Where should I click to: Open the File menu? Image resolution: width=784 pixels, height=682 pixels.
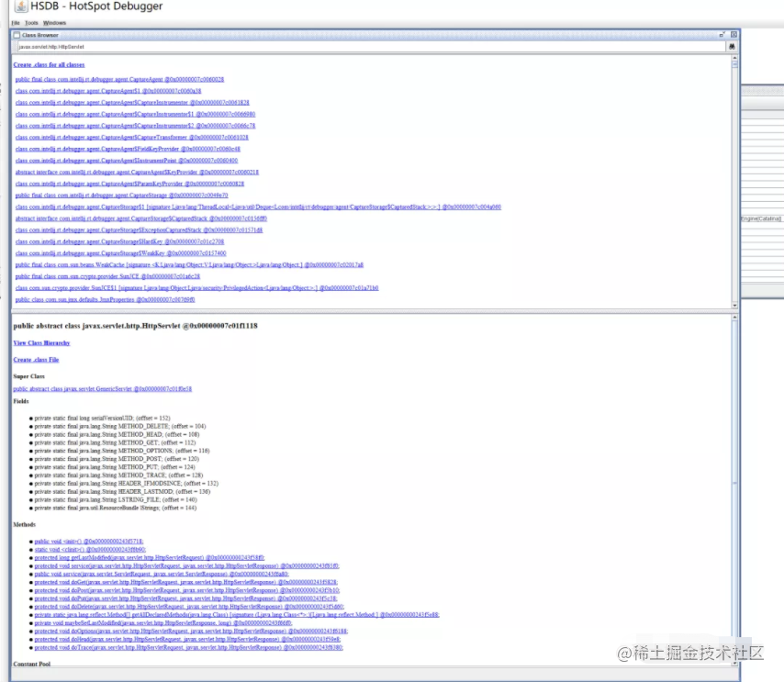16,23
